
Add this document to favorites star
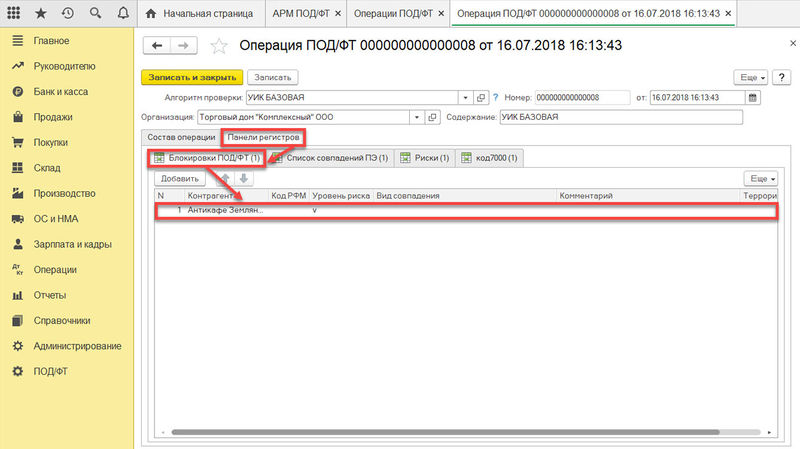coord(220,46)
